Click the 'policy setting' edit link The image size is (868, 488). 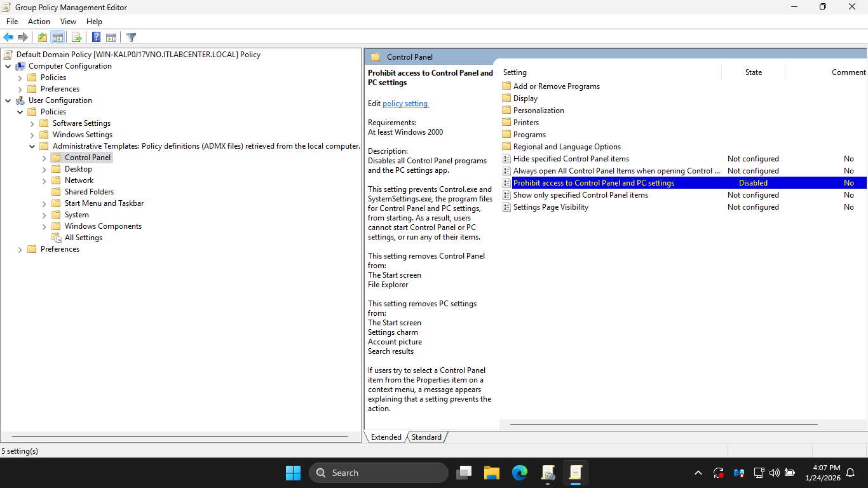(405, 104)
